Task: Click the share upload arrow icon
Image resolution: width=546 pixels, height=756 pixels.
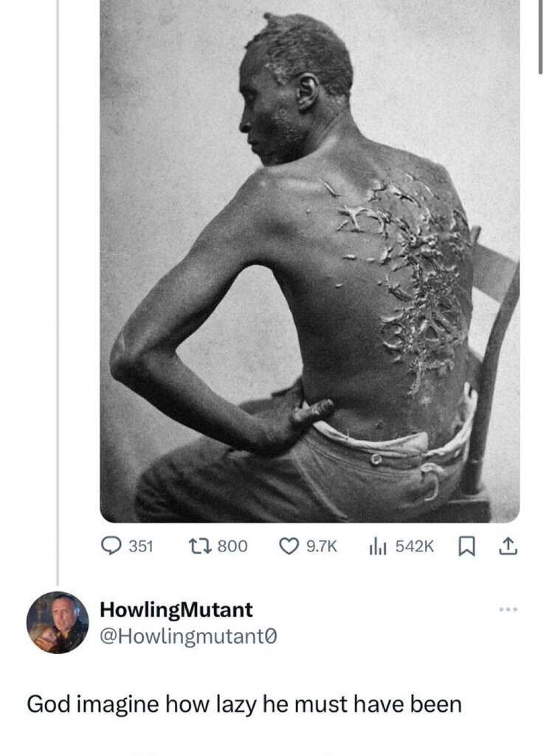Action: tap(507, 546)
